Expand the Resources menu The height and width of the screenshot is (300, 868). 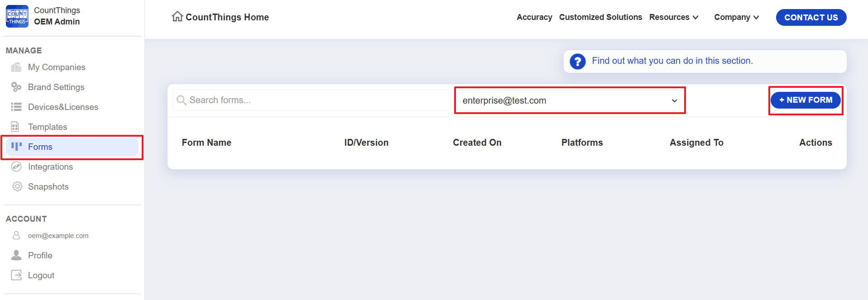coord(674,17)
